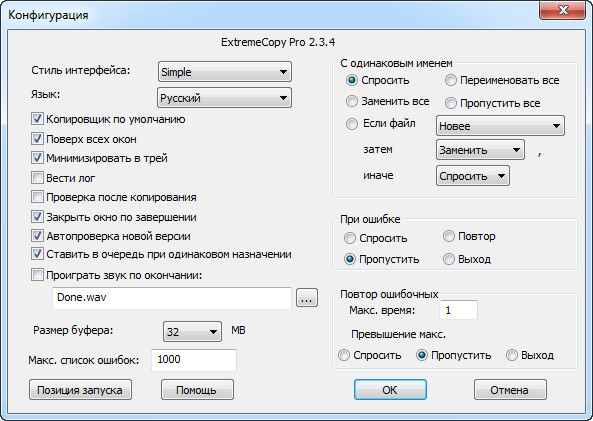Confirm settings with OK button
593x421 pixels.
390,390
